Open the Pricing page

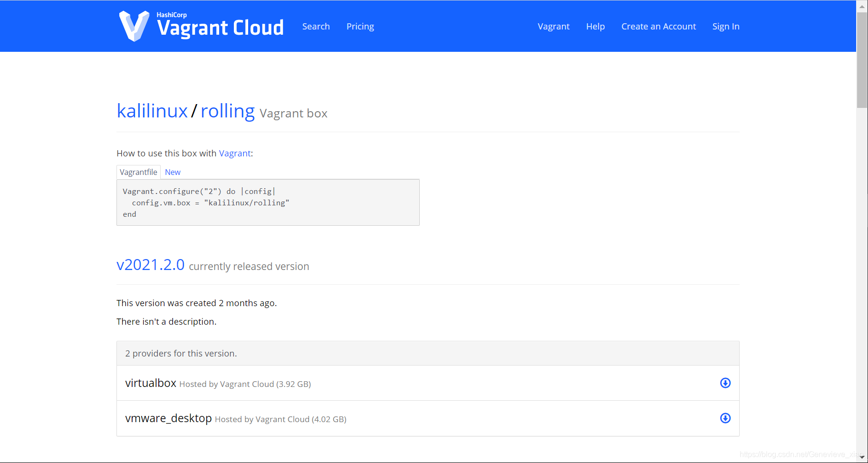[x=360, y=27]
